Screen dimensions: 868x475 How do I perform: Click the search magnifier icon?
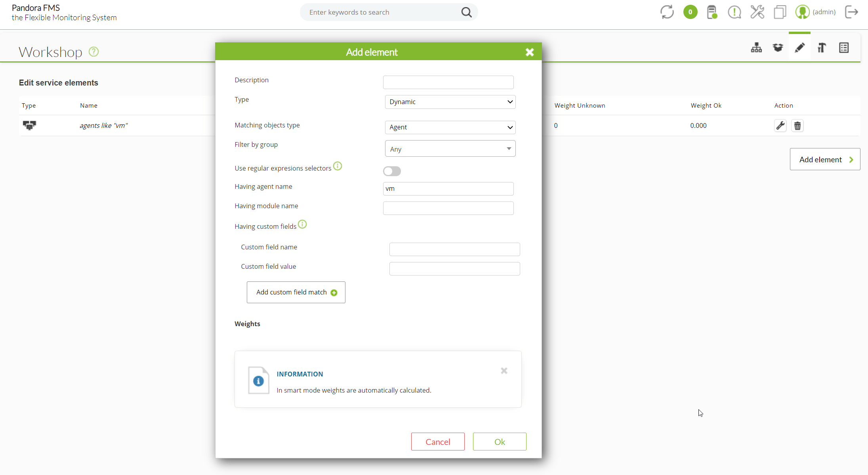[466, 12]
